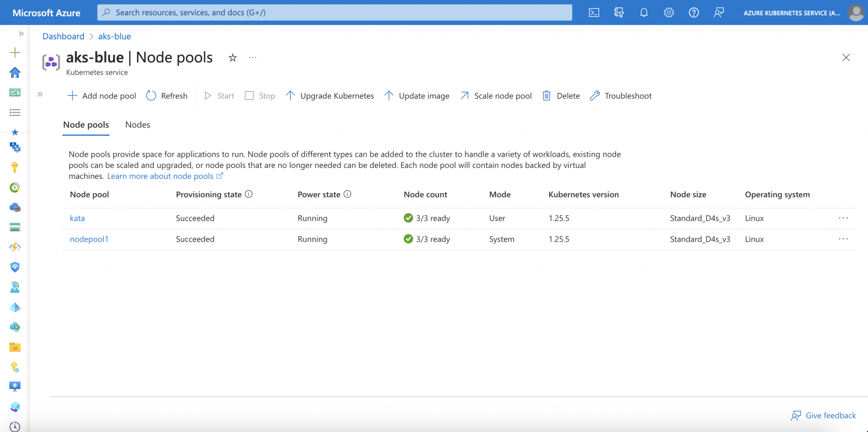Open Dashboard icon in the sidebar
868x432 pixels.
[x=15, y=92]
